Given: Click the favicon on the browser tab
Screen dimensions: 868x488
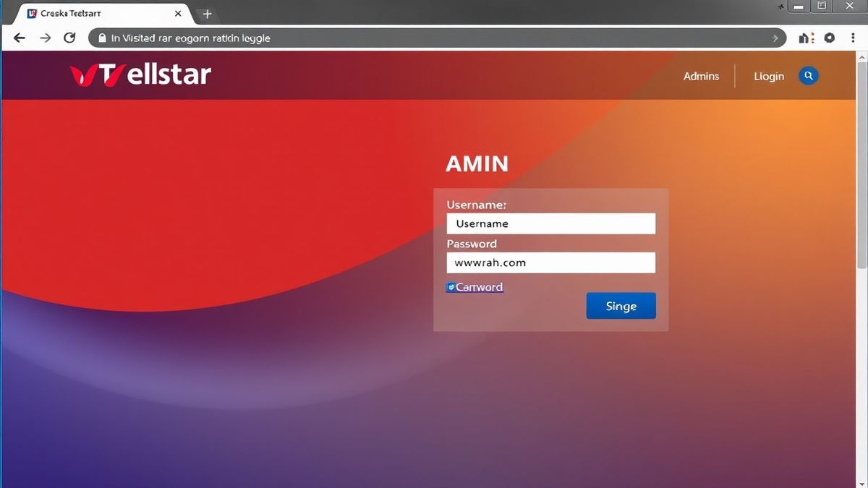Looking at the screenshot, I should (31, 14).
